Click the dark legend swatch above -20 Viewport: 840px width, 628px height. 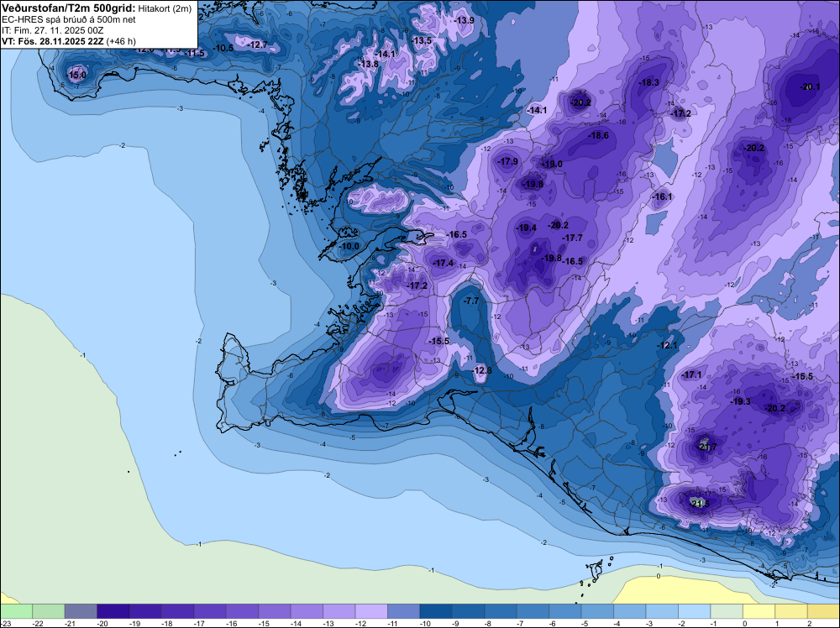[x=113, y=611]
